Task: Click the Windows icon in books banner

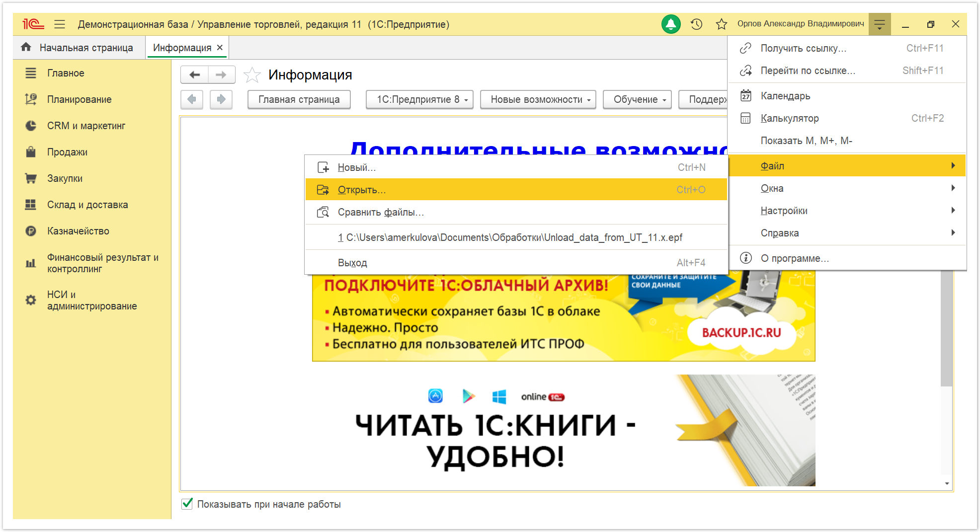Action: point(499,396)
